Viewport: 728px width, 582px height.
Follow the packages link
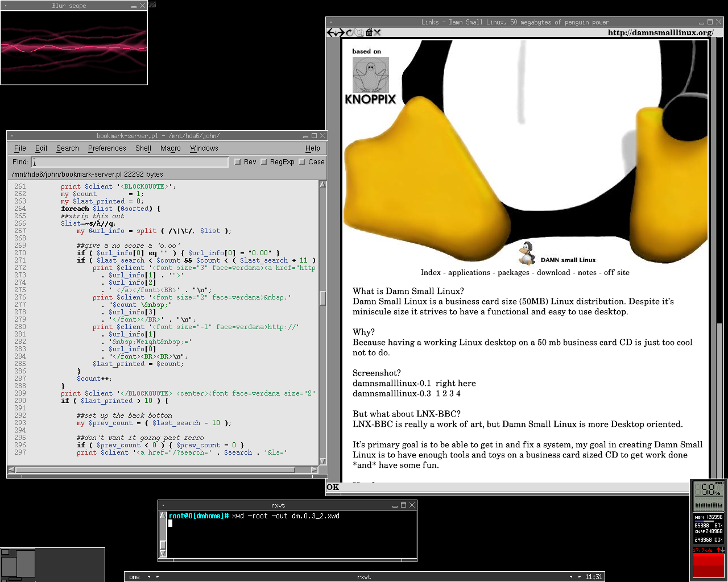pos(514,272)
